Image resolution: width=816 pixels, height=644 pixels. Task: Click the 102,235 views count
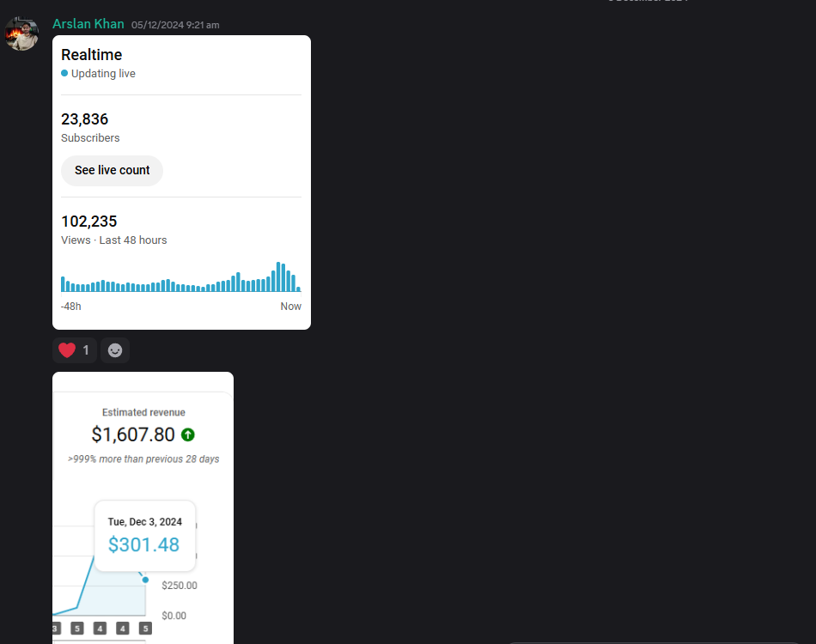coord(89,221)
